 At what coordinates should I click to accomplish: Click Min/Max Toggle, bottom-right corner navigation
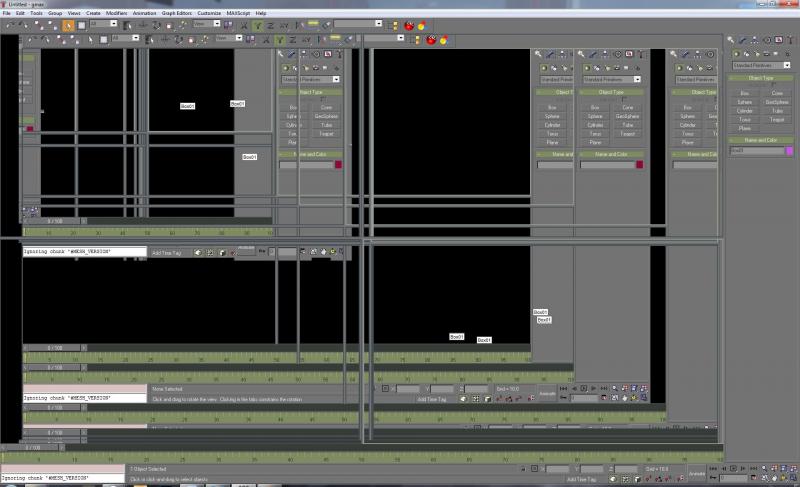click(x=793, y=478)
